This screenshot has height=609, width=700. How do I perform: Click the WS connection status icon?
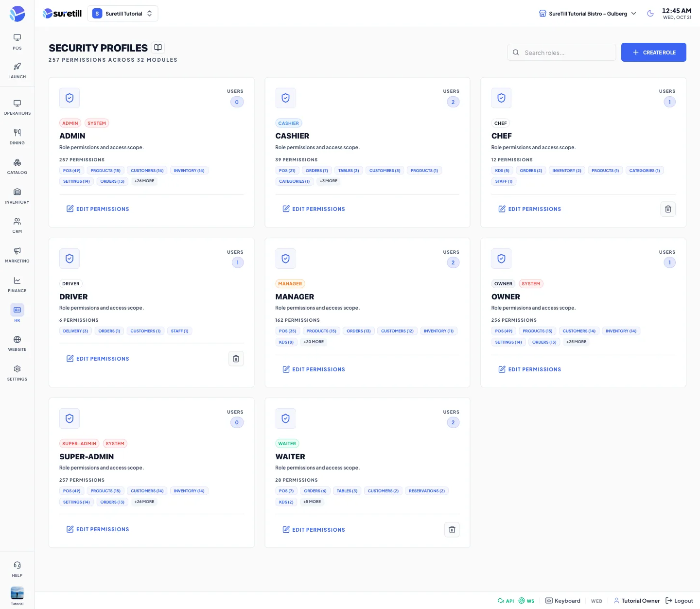click(526, 601)
